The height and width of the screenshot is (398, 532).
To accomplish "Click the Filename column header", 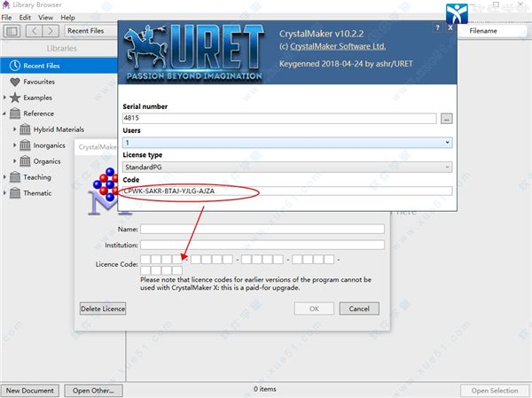I will tap(495, 31).
